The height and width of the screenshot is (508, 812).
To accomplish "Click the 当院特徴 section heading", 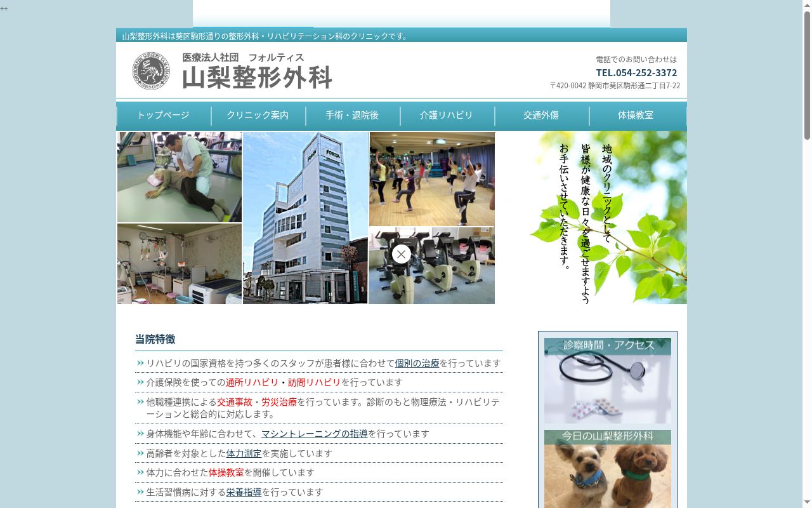I will pyautogui.click(x=155, y=339).
